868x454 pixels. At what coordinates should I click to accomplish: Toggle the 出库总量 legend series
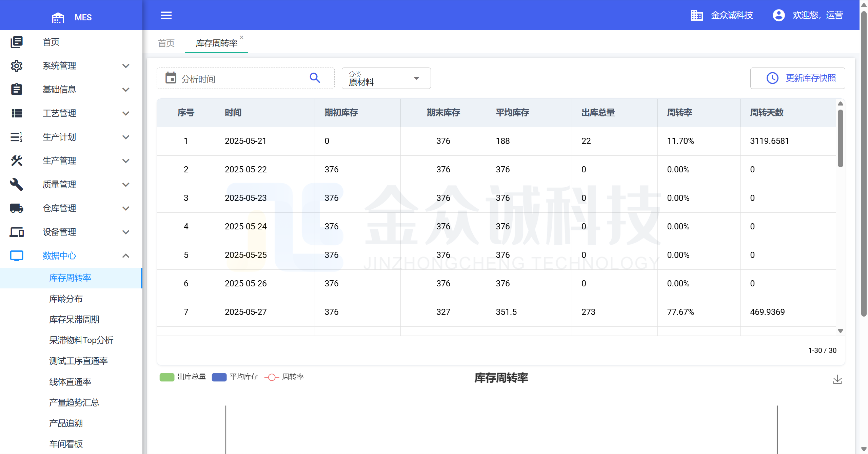point(183,377)
